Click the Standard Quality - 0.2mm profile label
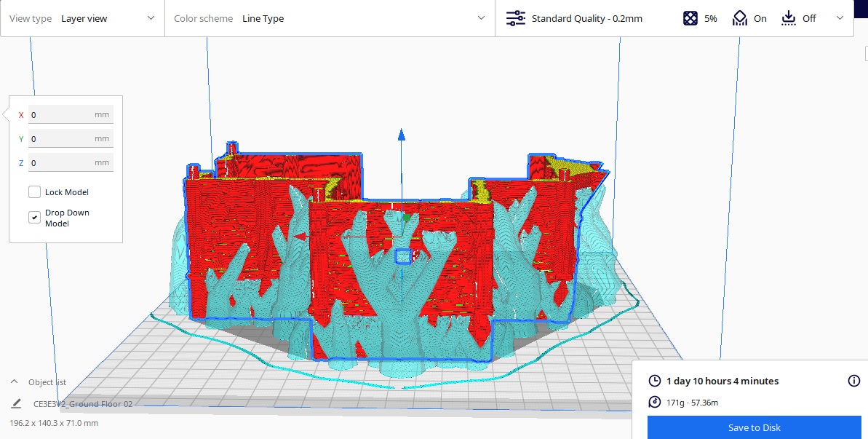868x439 pixels. (586, 18)
